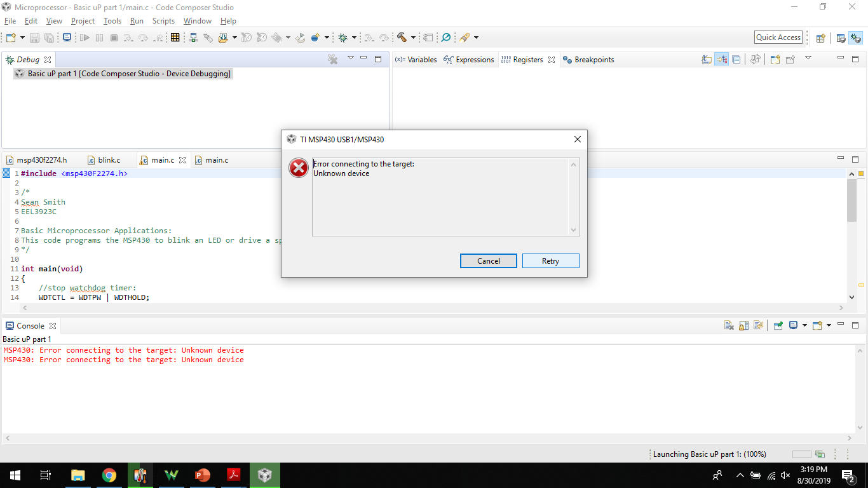This screenshot has width=868, height=488.
Task: Click the Suspend debug toolbar icon
Action: (99, 38)
